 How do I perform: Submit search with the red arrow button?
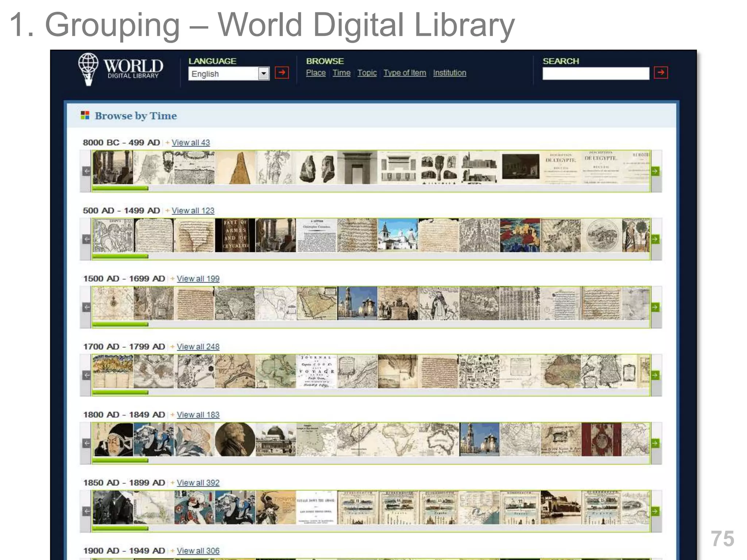tap(661, 73)
